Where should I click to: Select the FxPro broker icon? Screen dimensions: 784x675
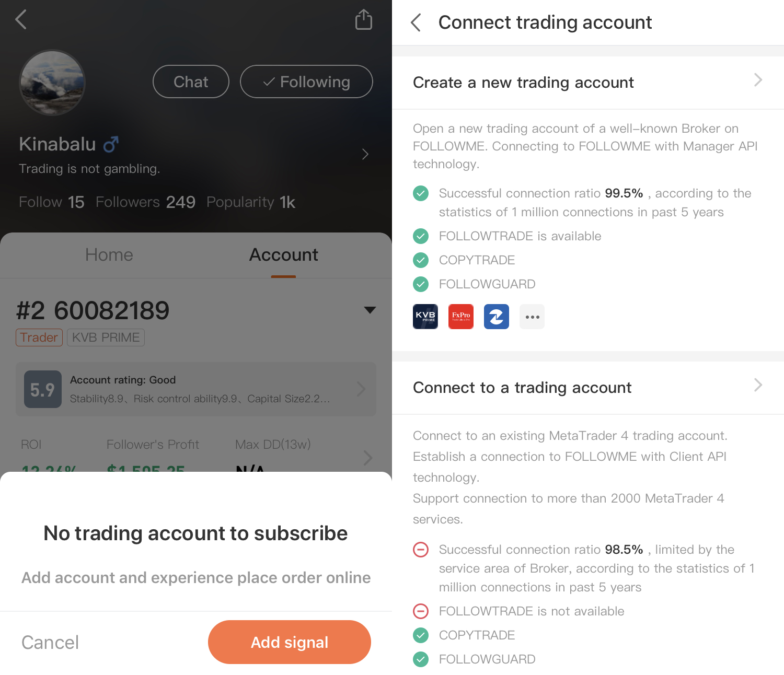(461, 317)
